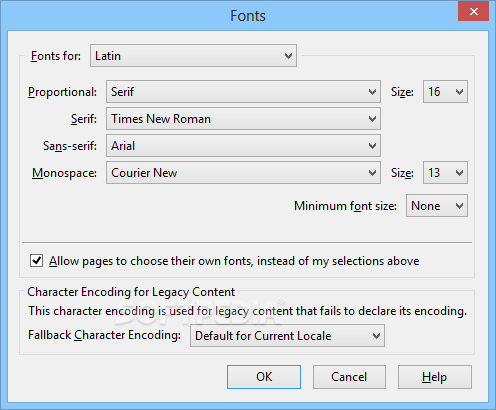
Task: Open the 'Fonts for' Latin dropdown
Action: coord(193,56)
